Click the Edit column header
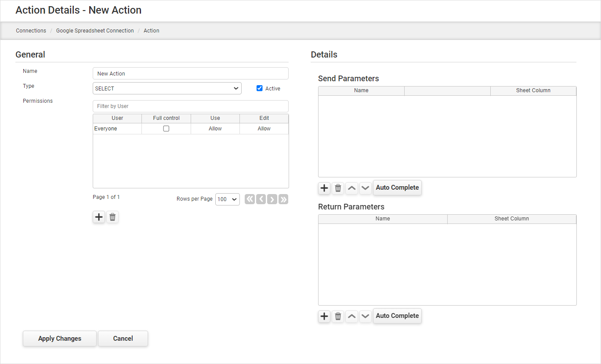This screenshot has height=364, width=601. click(264, 118)
